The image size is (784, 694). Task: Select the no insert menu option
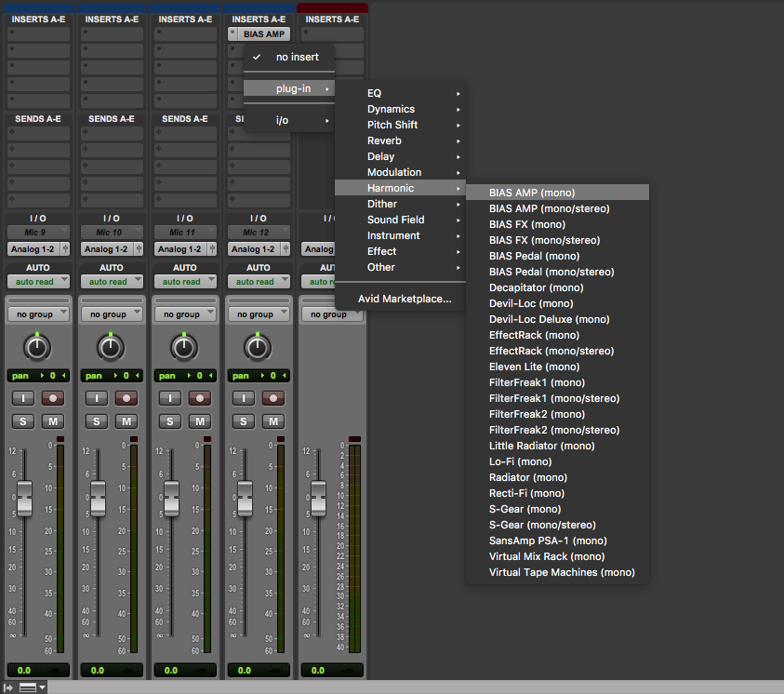click(289, 57)
